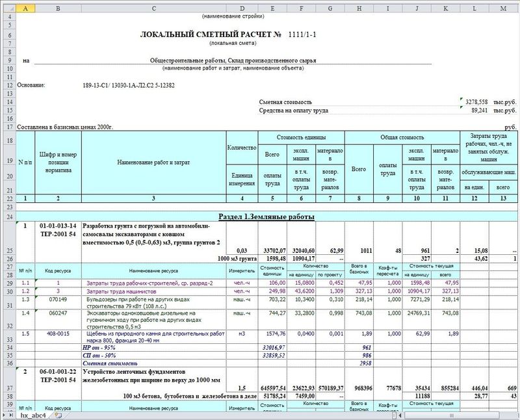Viewport: 520px width, 420px height.
Task: Click the resource 'Затраты труда рабочих-строителей, ср. разряд-2'
Action: coord(150,283)
